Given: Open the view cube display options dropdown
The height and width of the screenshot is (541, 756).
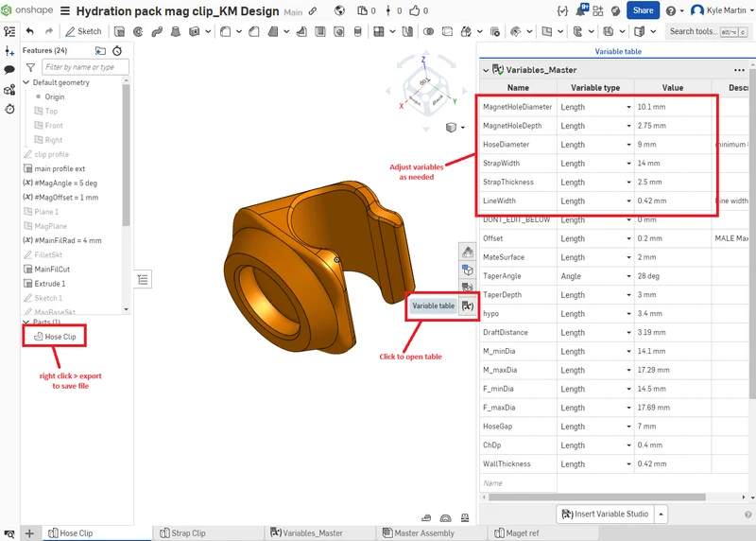Looking at the screenshot, I should coord(462,128).
